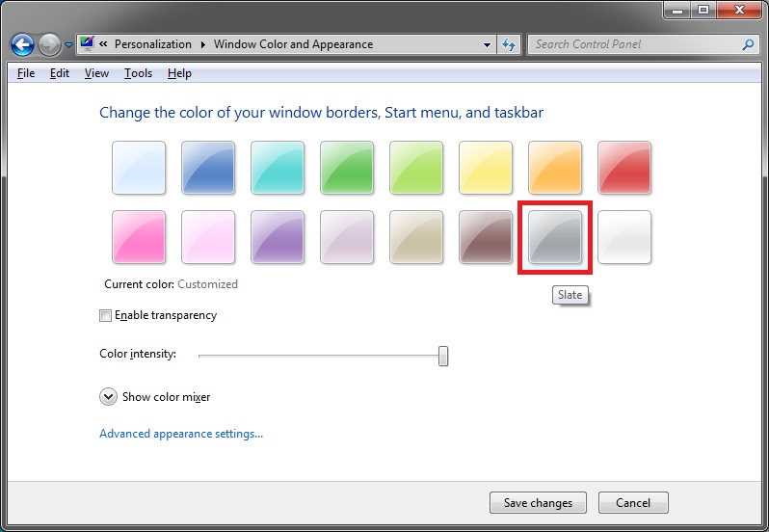Select the Sun yellow swatch
This screenshot has width=769, height=532.
[x=486, y=168]
